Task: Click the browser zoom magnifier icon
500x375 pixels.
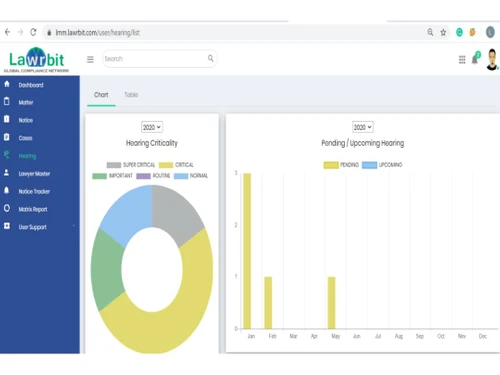Action: [430, 32]
